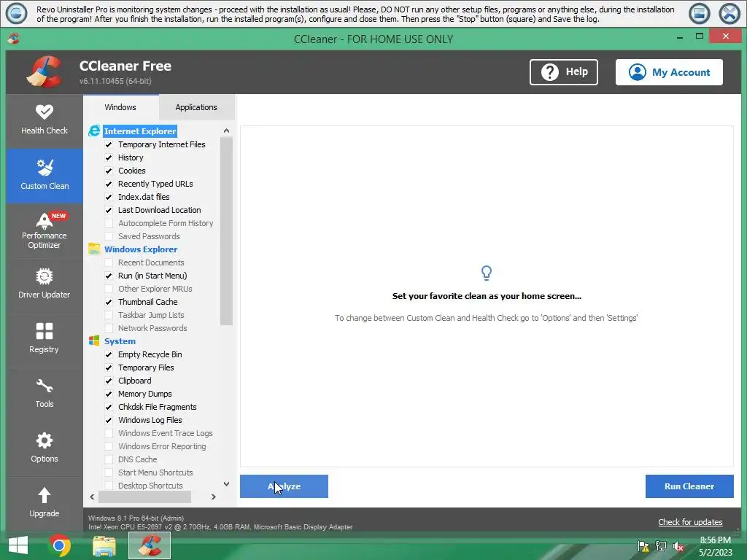This screenshot has height=560, width=747.
Task: Open the Action Center flag icon
Action: pyautogui.click(x=643, y=546)
